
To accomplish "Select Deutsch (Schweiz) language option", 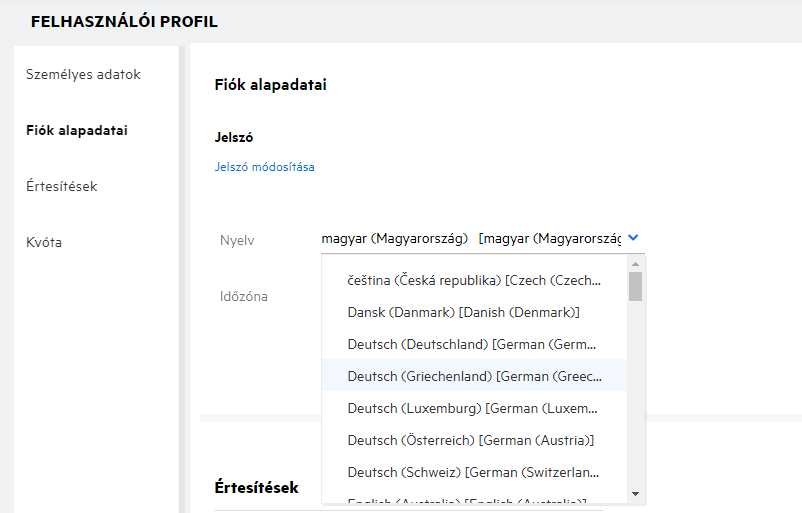I will [x=474, y=471].
